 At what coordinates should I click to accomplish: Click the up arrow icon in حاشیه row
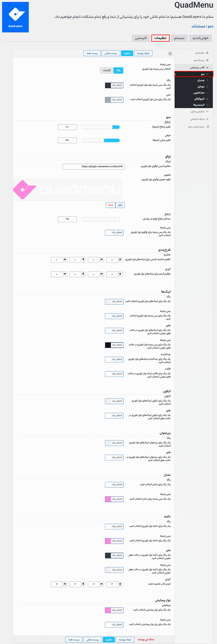coord(120,259)
